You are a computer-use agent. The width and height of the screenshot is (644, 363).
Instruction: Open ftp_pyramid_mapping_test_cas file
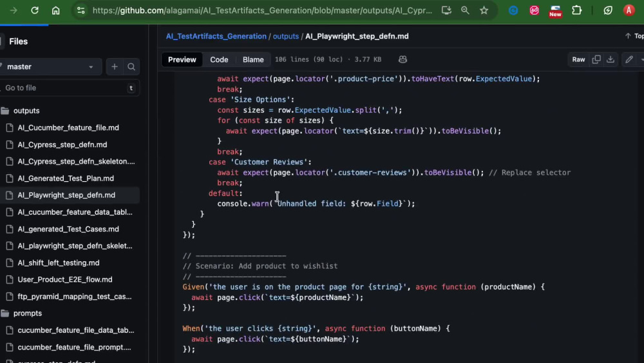[x=74, y=297]
